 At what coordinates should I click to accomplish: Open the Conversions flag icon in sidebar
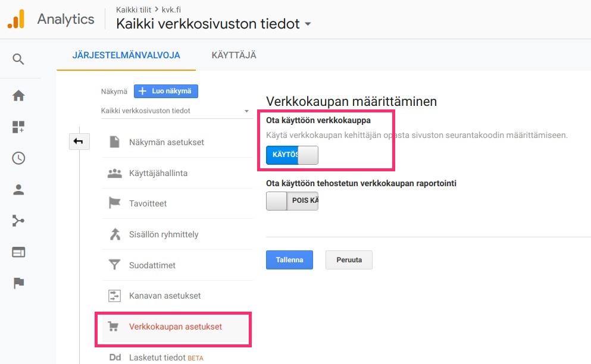point(18,283)
